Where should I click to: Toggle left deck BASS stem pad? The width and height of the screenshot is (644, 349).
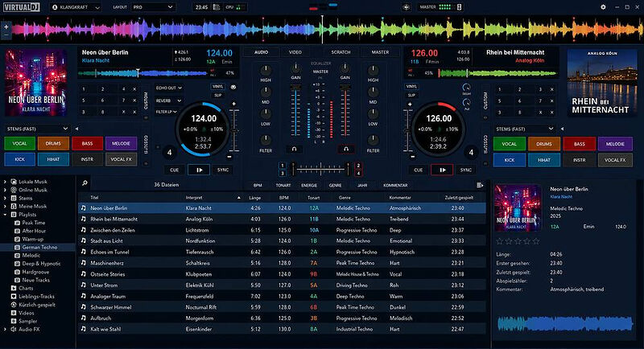(87, 143)
